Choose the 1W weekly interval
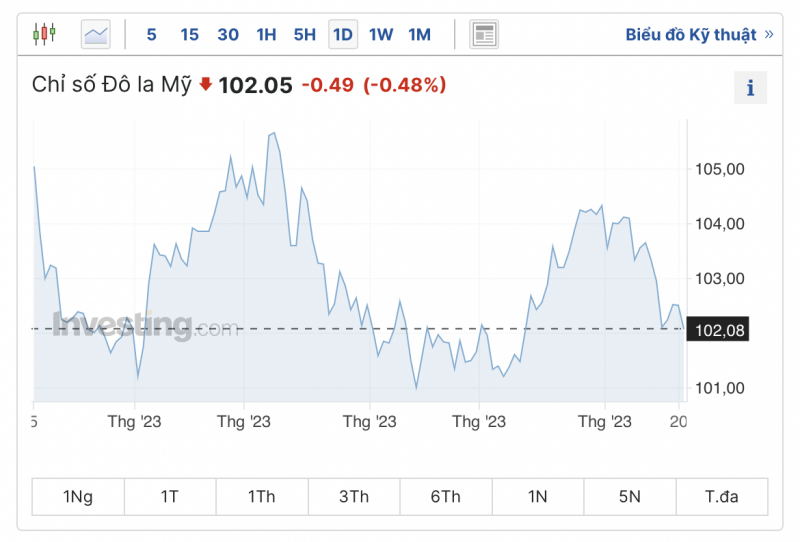The image size is (800, 542). [381, 35]
